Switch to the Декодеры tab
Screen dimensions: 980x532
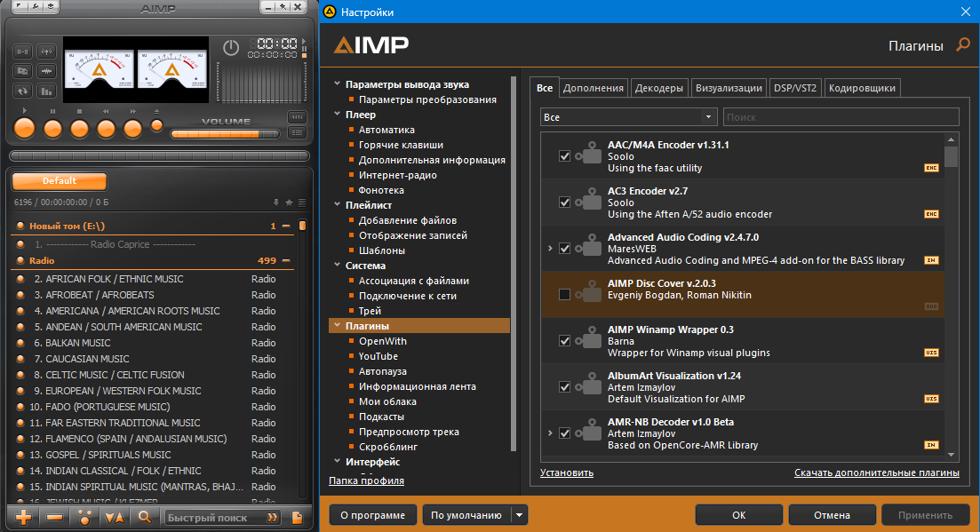(x=659, y=88)
